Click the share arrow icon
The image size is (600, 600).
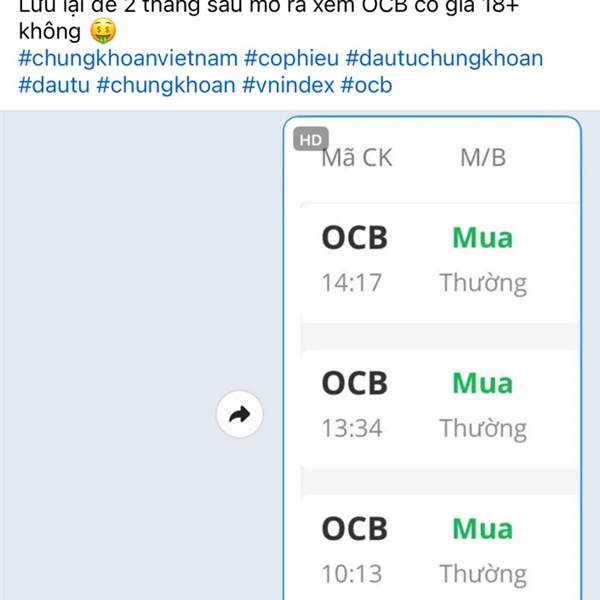[240, 414]
